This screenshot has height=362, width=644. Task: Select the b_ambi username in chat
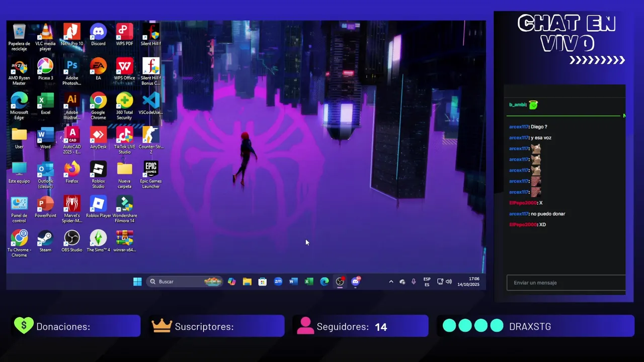pos(518,105)
